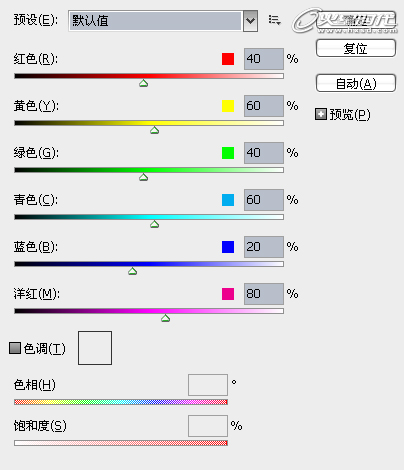404x470 pixels.
Task: Click the 饱和度(S) saturation value field
Action: pos(208,426)
